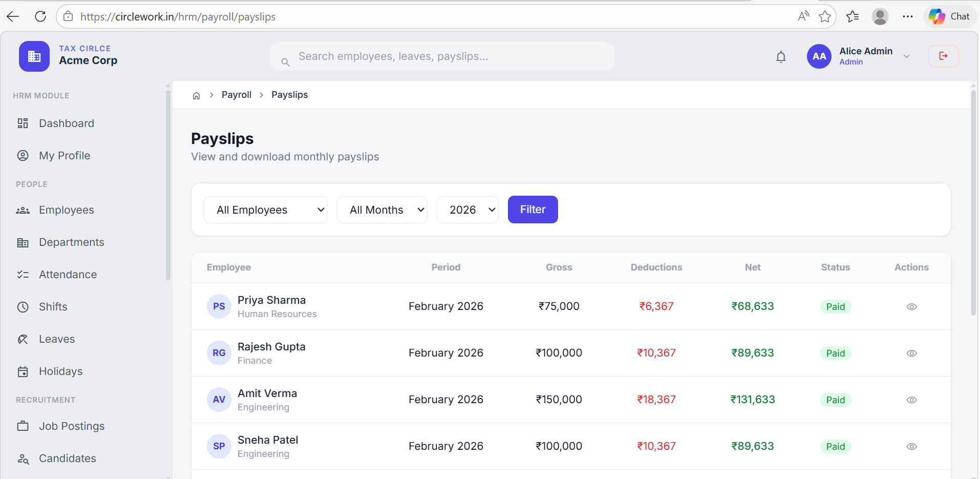Open Job Postings under Recruitment
This screenshot has height=479, width=980.
pos(71,426)
